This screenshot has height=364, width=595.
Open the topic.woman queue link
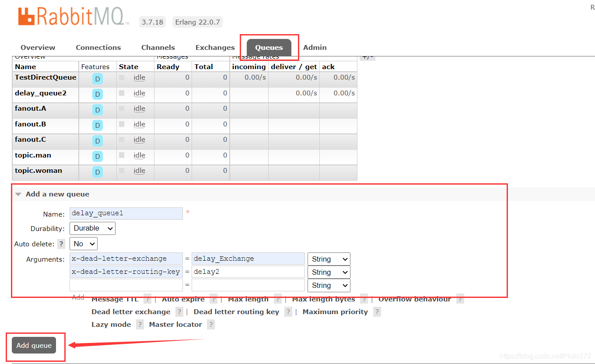point(38,171)
